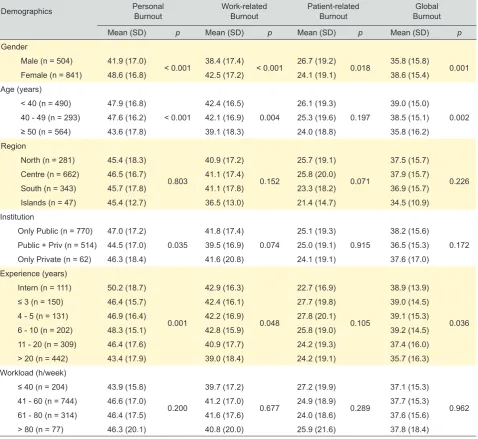Select the value '48.6 (16.8)' in Female row
478x439 pixels.
(x=127, y=75)
